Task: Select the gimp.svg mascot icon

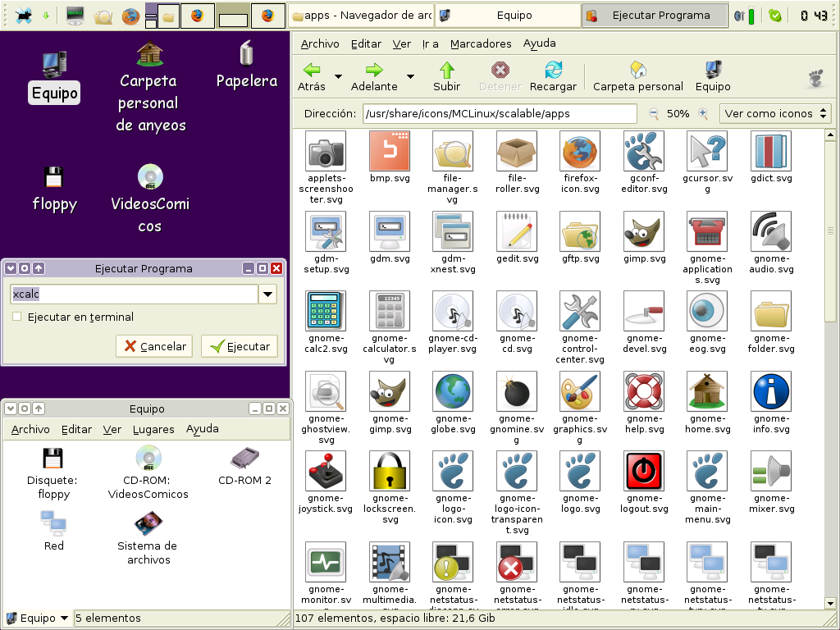Action: tap(644, 231)
